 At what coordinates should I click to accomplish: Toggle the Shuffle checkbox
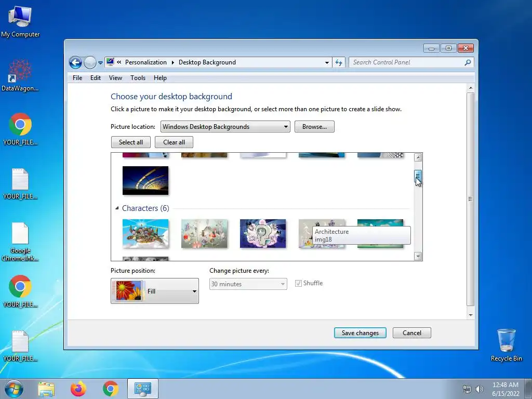pos(298,283)
